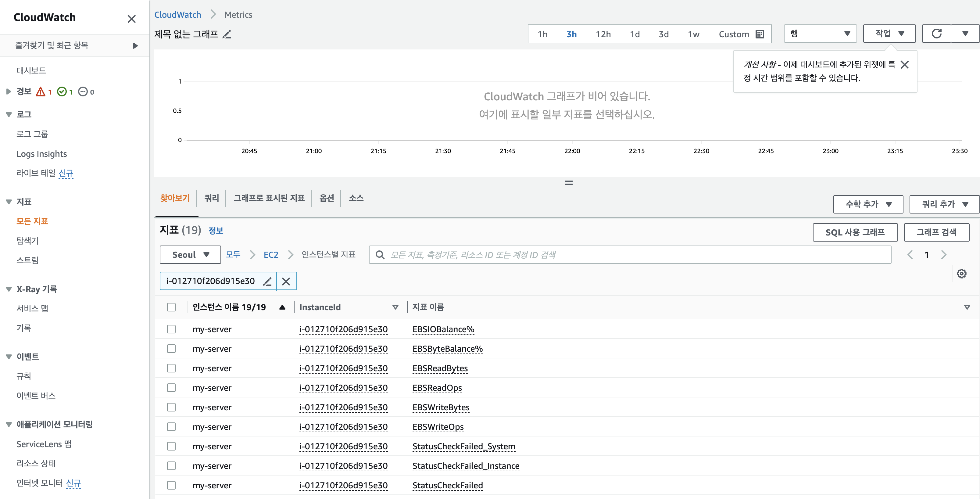Image resolution: width=980 pixels, height=499 pixels.
Task: Switch to 그래프로 표시된 지표 tab
Action: tap(269, 198)
